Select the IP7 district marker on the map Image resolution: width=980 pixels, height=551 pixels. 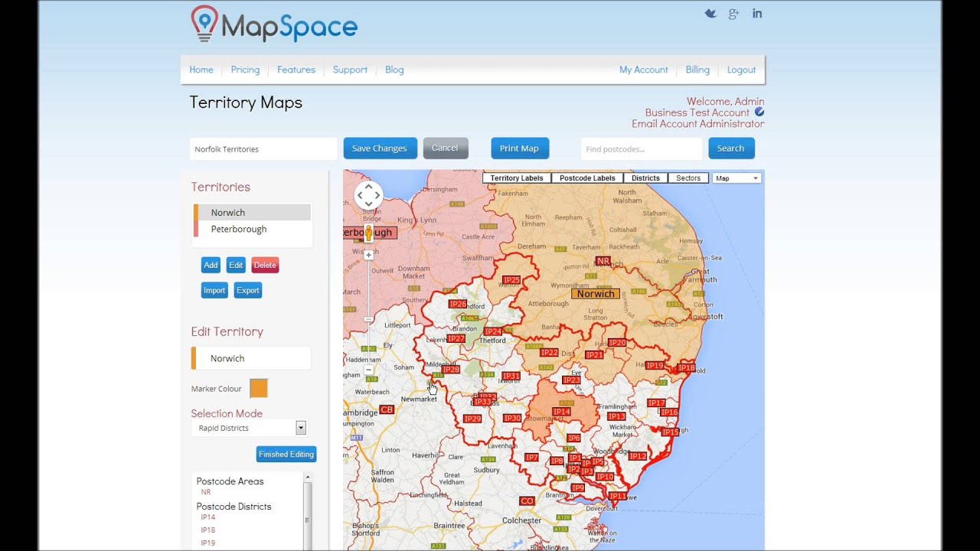pos(531,458)
